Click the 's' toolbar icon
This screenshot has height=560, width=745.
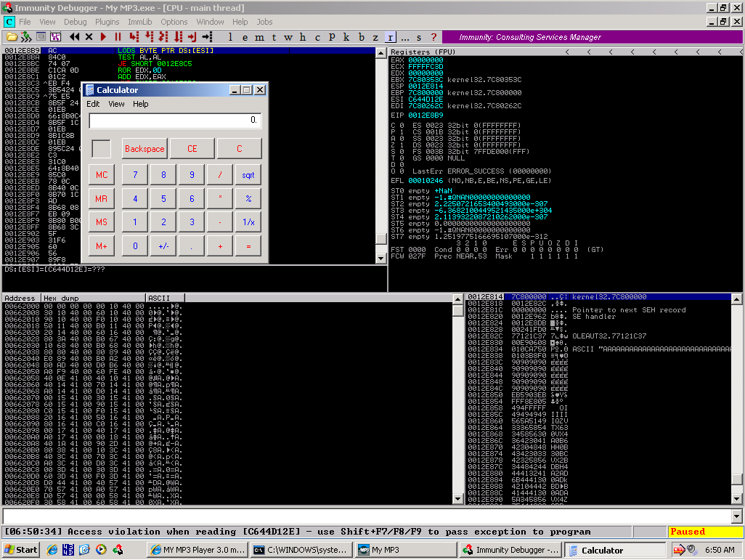419,37
